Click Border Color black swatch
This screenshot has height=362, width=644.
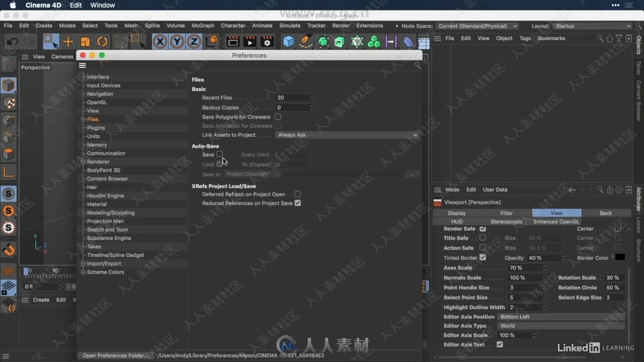pyautogui.click(x=620, y=257)
